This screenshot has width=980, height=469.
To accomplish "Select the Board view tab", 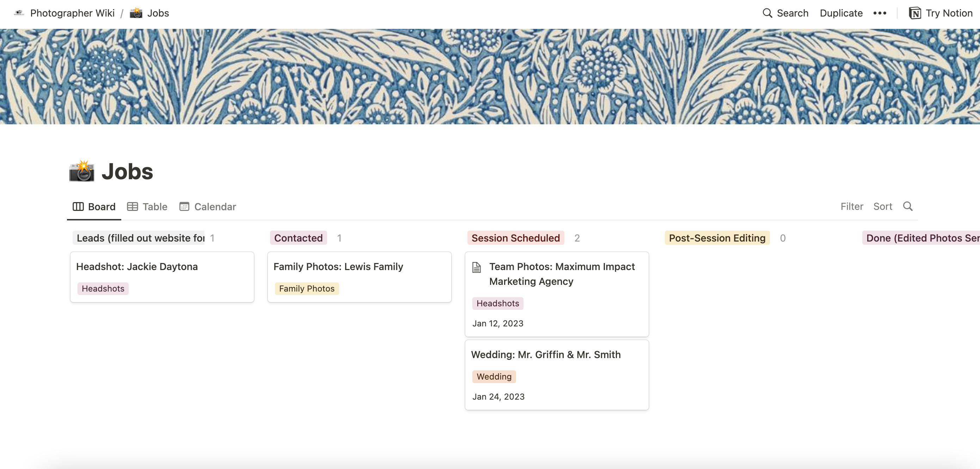I will [x=94, y=207].
